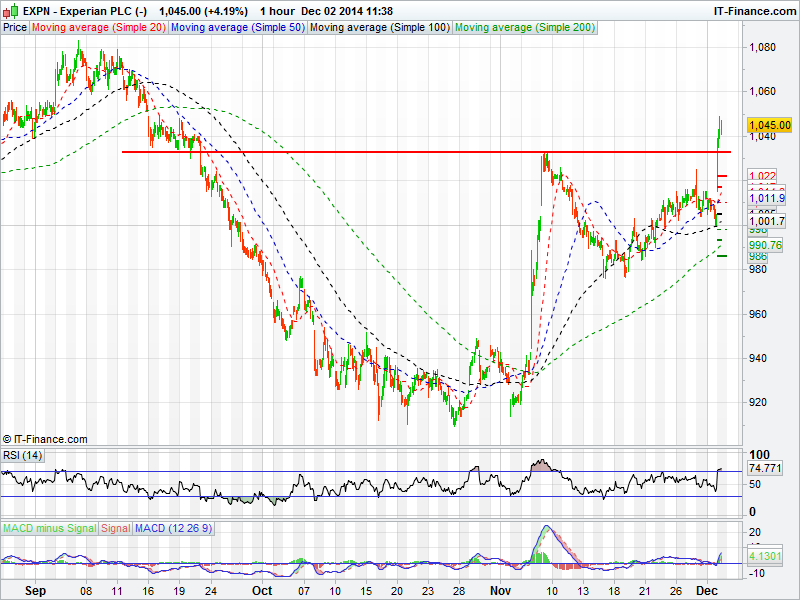The width and height of the screenshot is (800, 600).
Task: Click the red 1,022 price marker
Action: (x=763, y=176)
